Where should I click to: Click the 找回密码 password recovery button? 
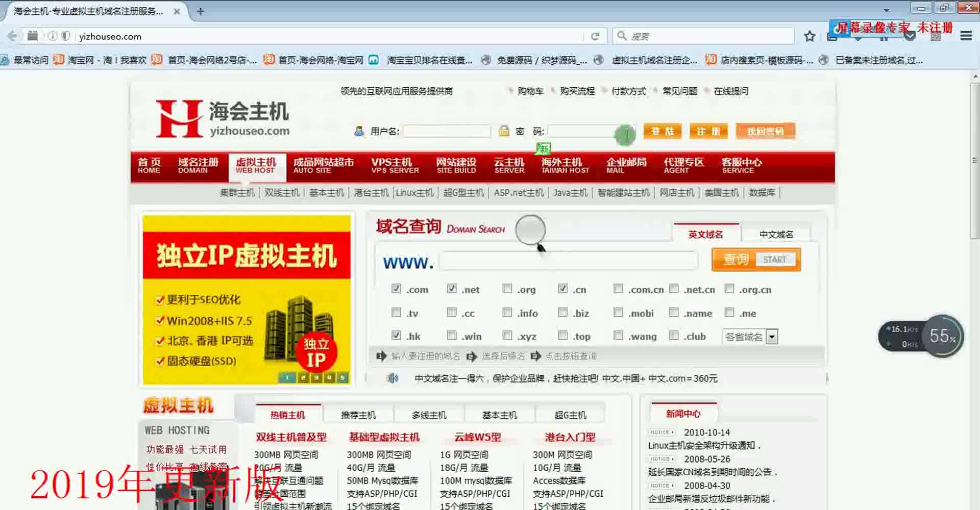(764, 131)
